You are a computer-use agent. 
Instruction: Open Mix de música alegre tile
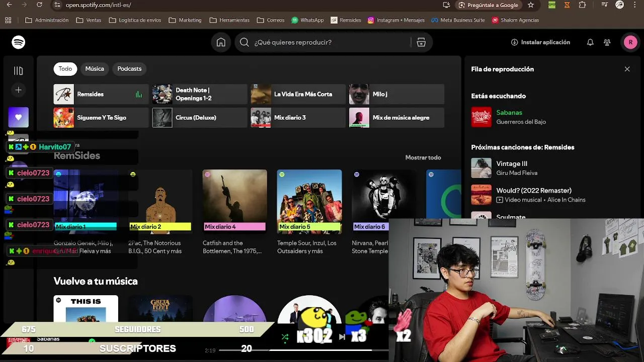397,118
